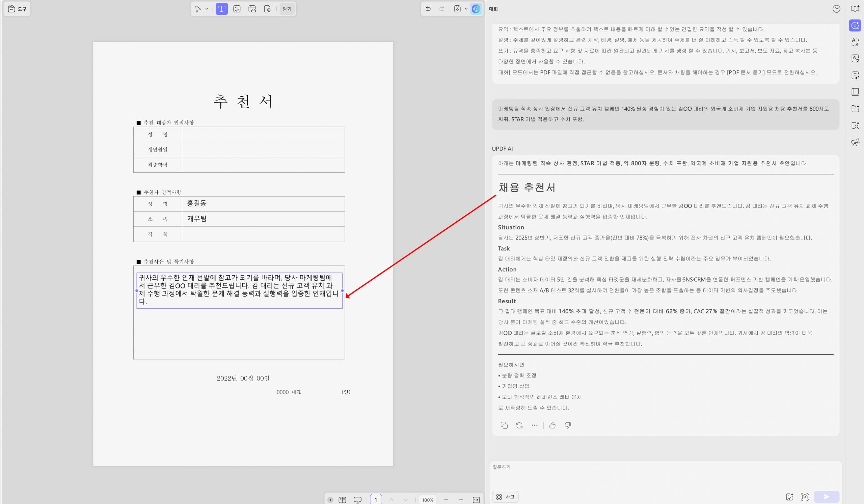The width and height of the screenshot is (864, 504).
Task: Open the 도구 tools menu
Action: 17,9
